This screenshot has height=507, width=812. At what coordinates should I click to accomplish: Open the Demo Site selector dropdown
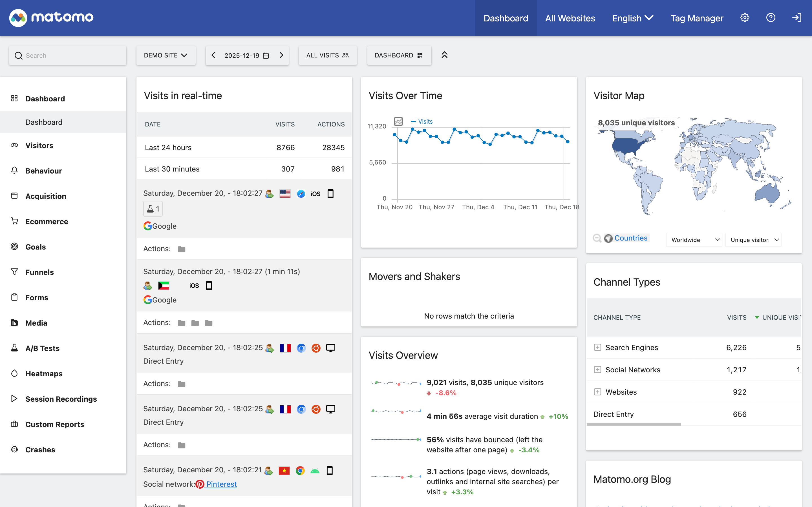tap(166, 55)
